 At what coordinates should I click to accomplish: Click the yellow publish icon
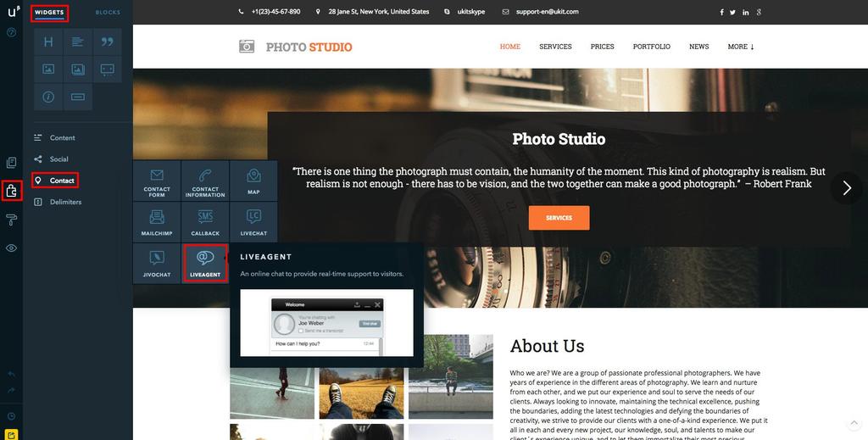pyautogui.click(x=11, y=434)
